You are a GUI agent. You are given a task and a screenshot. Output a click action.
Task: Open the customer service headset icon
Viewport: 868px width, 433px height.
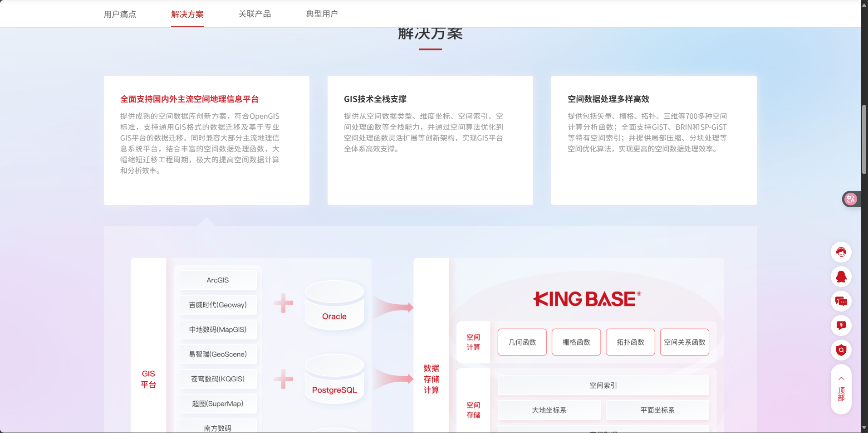point(841,252)
